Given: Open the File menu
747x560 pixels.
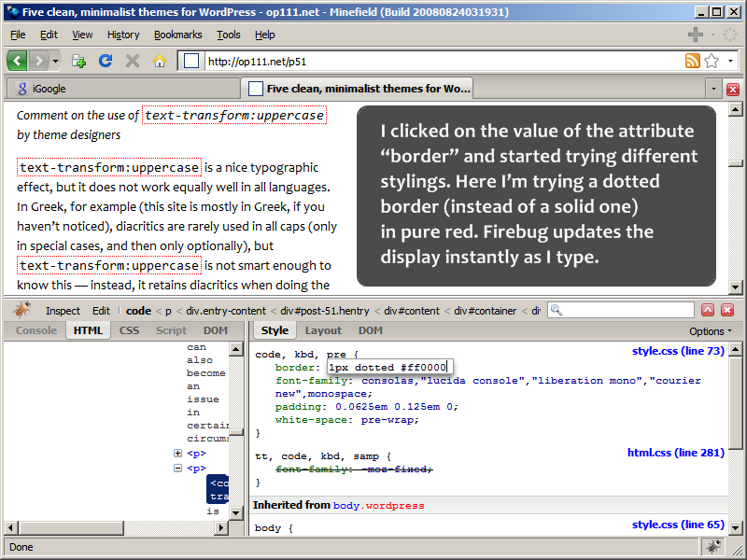Looking at the screenshot, I should point(18,35).
